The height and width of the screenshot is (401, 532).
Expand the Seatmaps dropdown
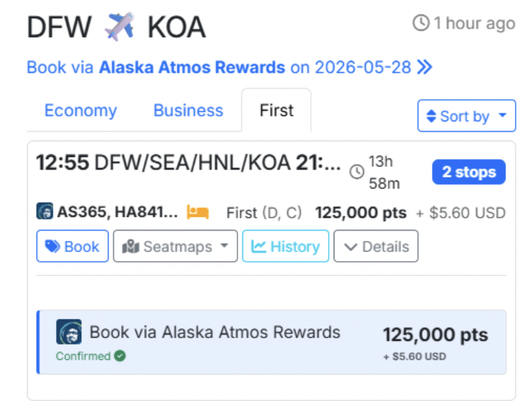pyautogui.click(x=175, y=246)
